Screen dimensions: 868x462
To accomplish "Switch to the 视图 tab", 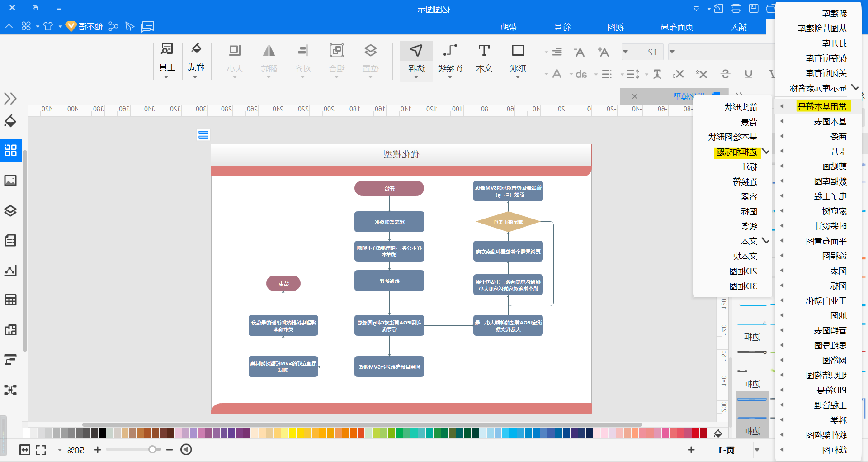I will point(616,27).
